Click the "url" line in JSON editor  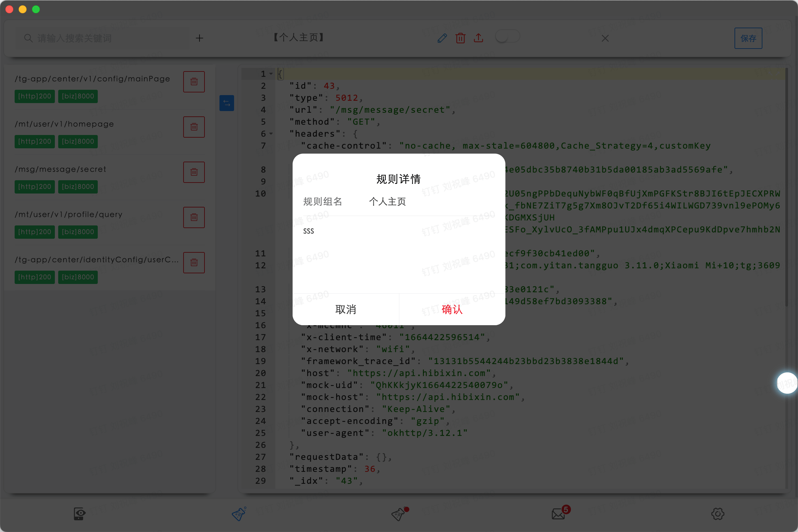[x=372, y=110]
